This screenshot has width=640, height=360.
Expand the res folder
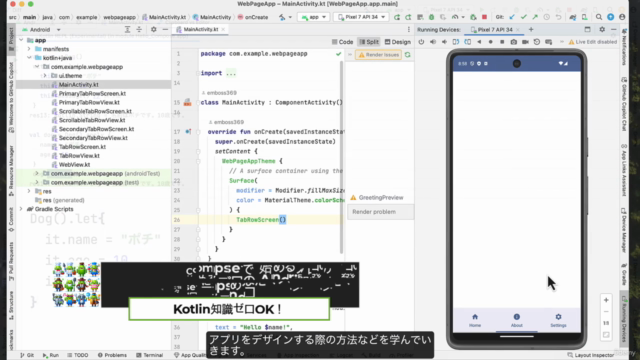pyautogui.click(x=29, y=191)
